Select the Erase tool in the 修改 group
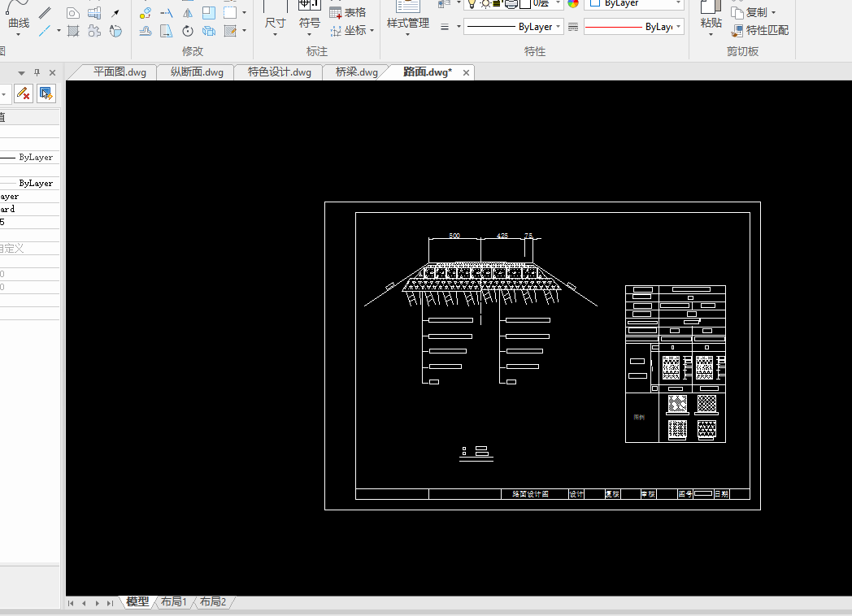Screen dimensions: 852x616 click(145, 12)
